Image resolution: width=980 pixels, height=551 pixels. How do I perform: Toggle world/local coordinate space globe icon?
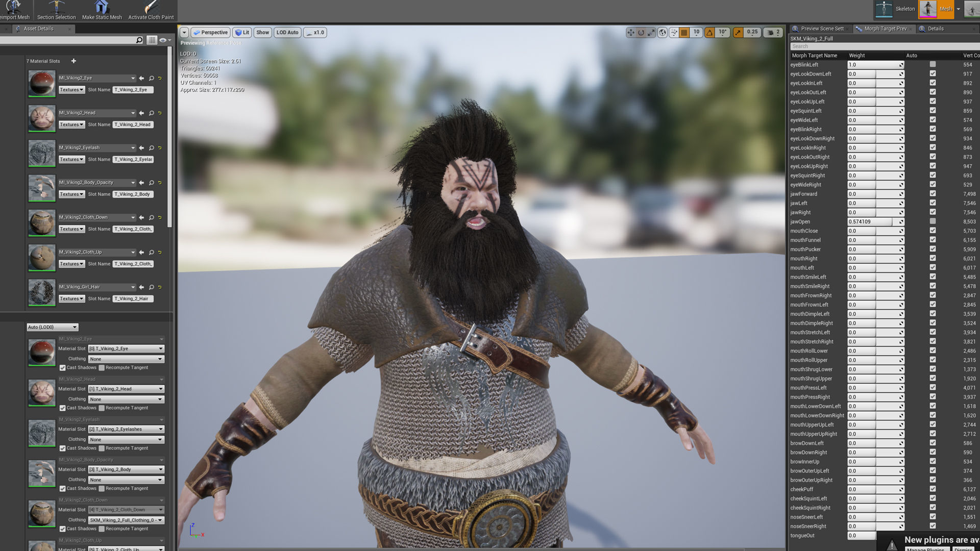point(663,32)
